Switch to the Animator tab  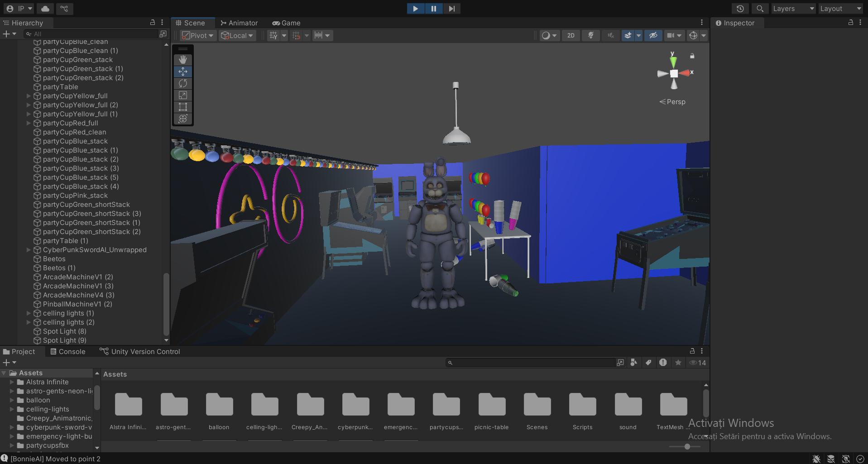tap(239, 23)
